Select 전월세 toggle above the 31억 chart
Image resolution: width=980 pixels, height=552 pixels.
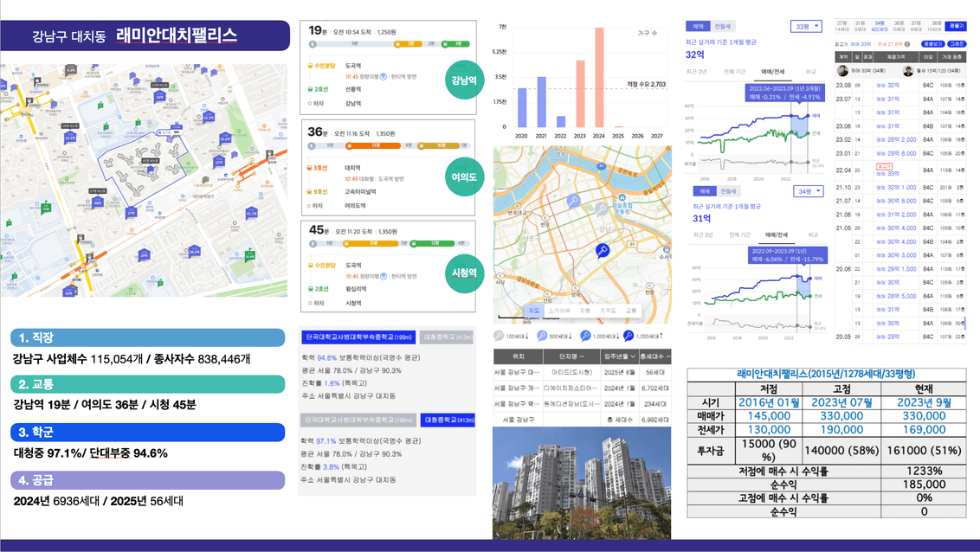tap(729, 191)
